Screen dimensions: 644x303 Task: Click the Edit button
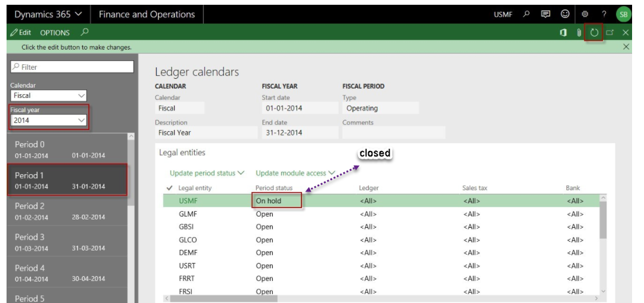21,32
